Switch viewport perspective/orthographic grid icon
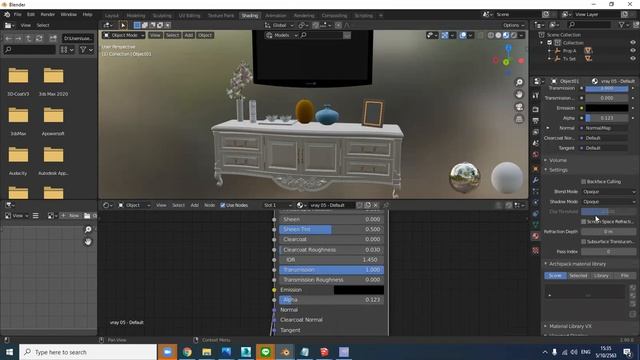This screenshot has width=640, height=360. tap(519, 119)
